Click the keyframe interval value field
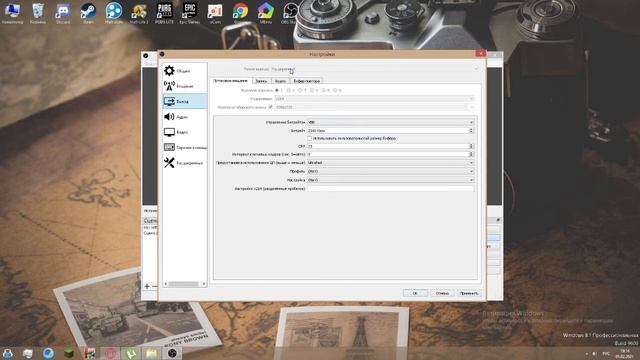This screenshot has width=640, height=360. [388, 154]
